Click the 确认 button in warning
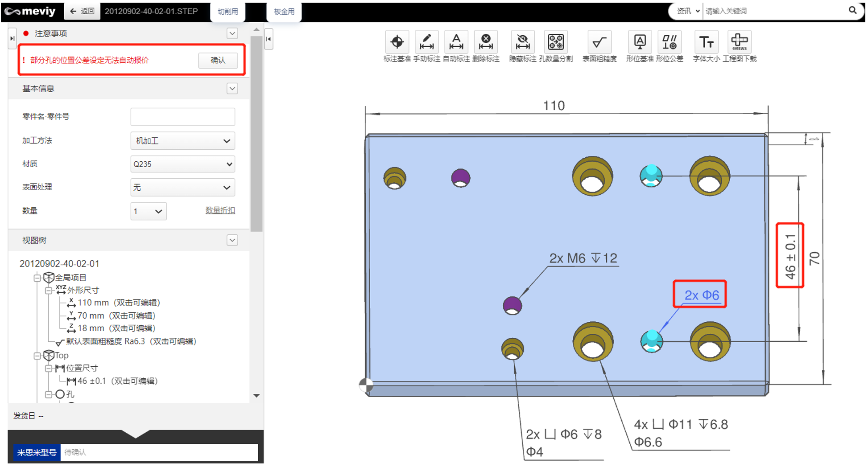This screenshot has height=467, width=868. tap(218, 60)
